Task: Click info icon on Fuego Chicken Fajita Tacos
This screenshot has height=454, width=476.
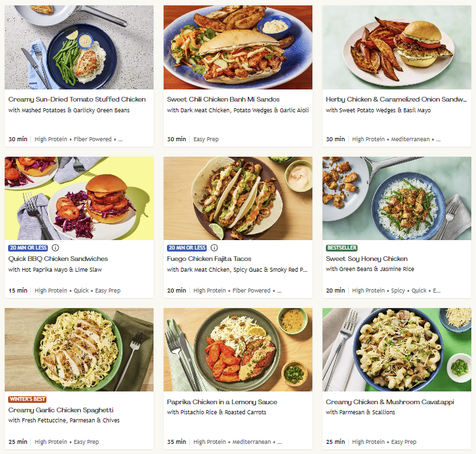Action: click(214, 248)
